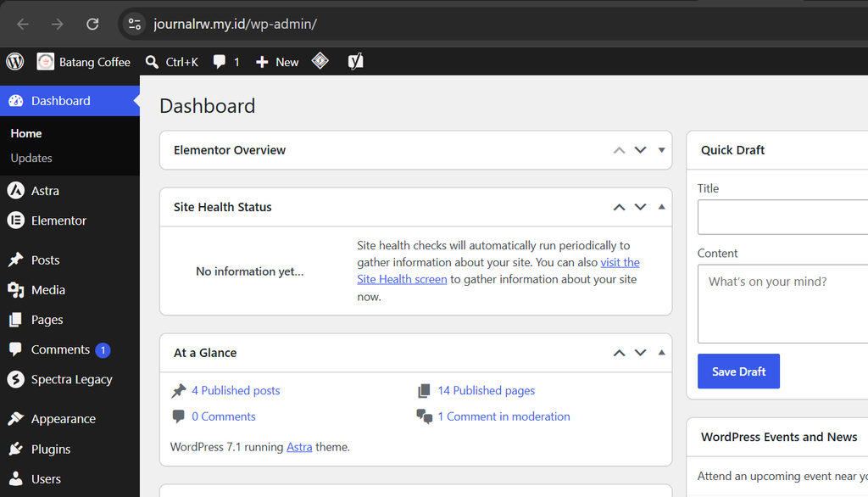The width and height of the screenshot is (868, 497).
Task: Click the Ctrl+K search label
Action: pos(181,62)
